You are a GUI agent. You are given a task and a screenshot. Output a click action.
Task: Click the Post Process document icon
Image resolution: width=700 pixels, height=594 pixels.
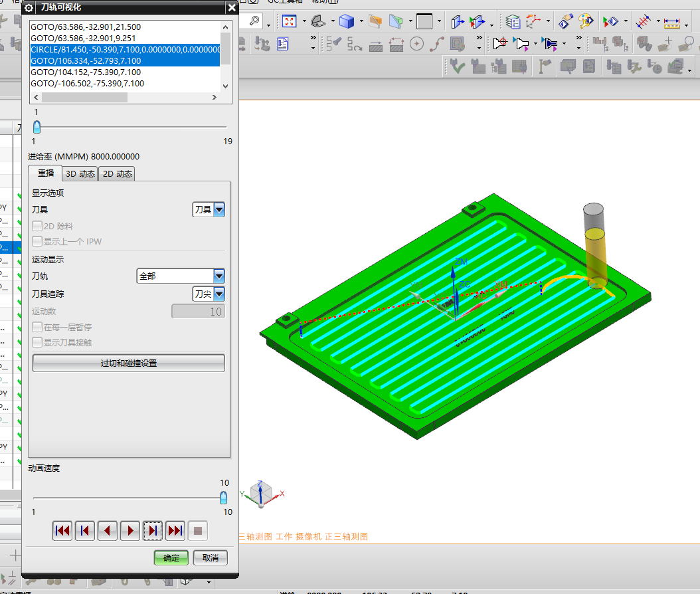tap(282, 44)
